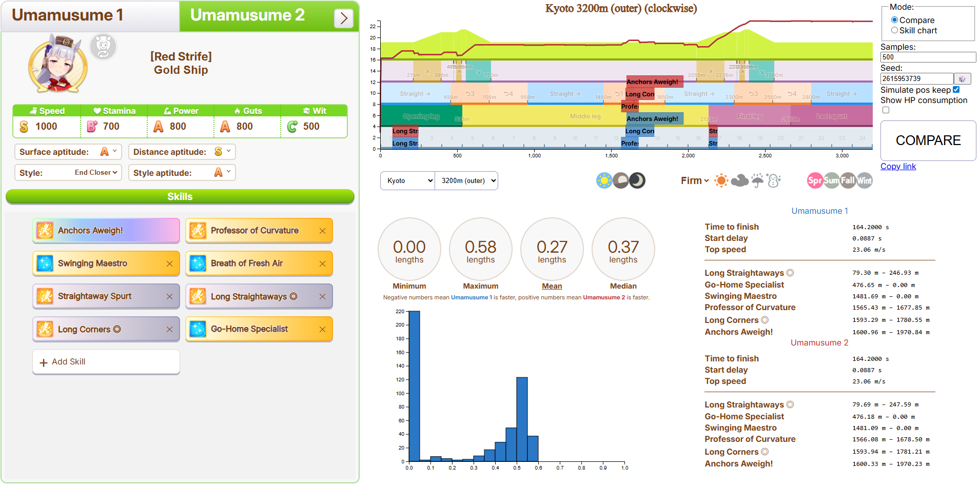980x488 pixels.
Task: Click Add Skill button
Action: [106, 362]
